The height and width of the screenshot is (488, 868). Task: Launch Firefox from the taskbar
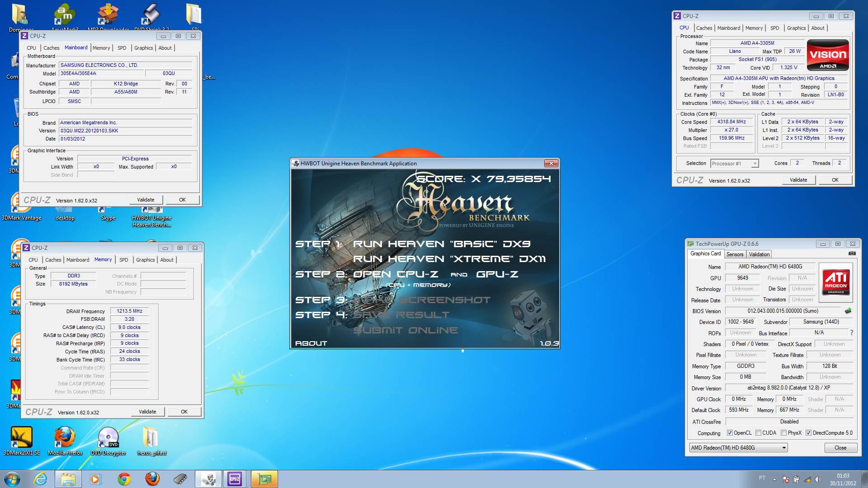(152, 479)
